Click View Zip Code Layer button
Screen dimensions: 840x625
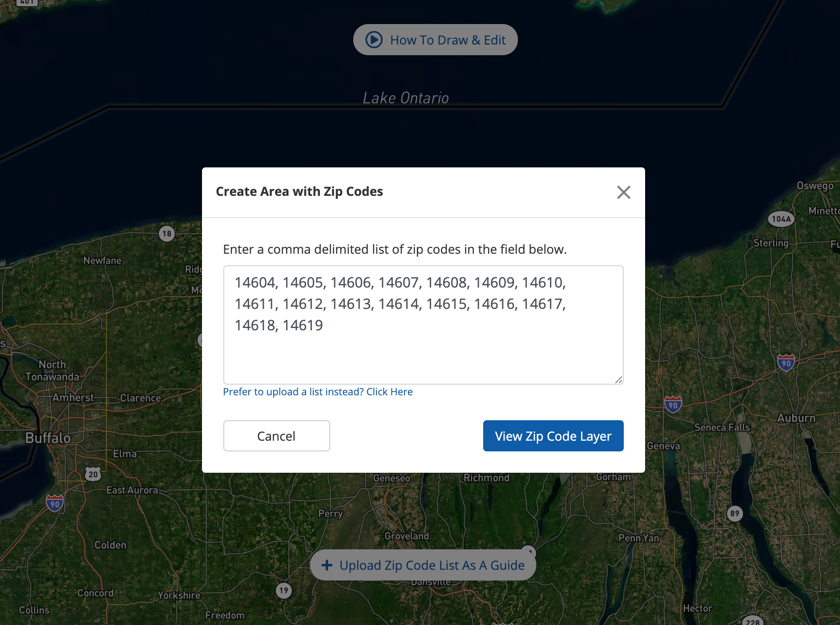[x=553, y=436]
